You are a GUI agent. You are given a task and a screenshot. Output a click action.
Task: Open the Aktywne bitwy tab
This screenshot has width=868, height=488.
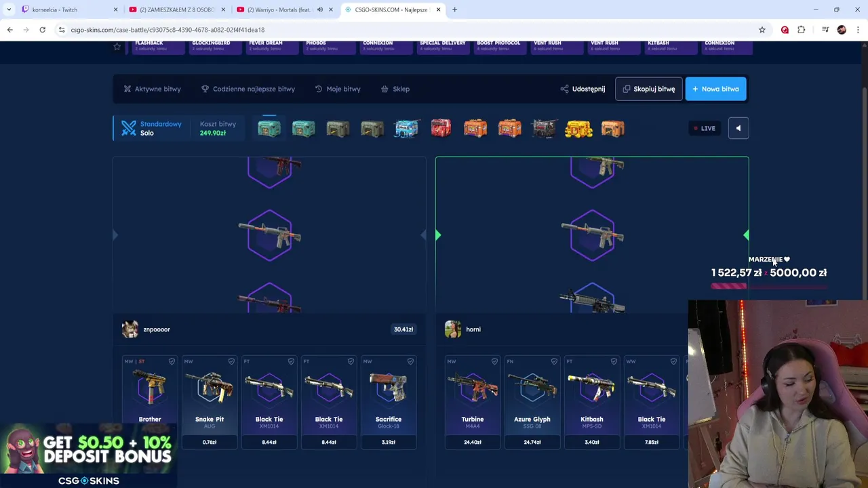tap(152, 89)
